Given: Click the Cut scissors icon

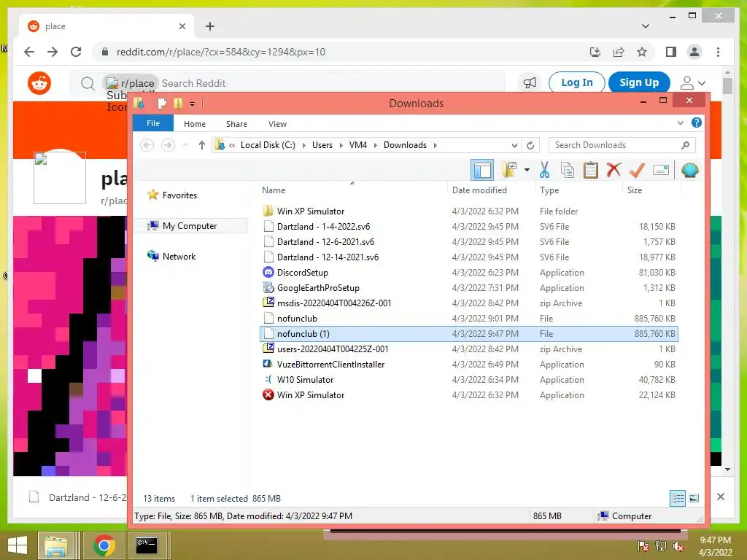Looking at the screenshot, I should tap(544, 170).
